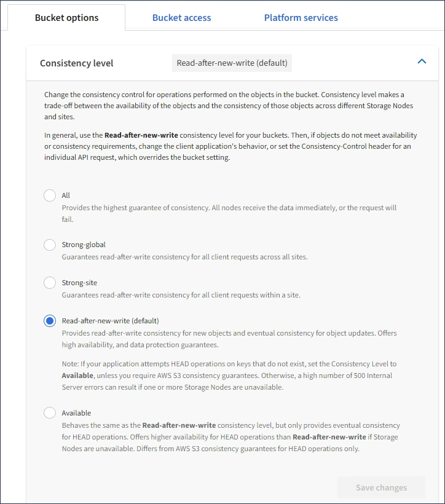The height and width of the screenshot is (504, 445).
Task: Click the Strong-site option label text
Action: coord(79,283)
